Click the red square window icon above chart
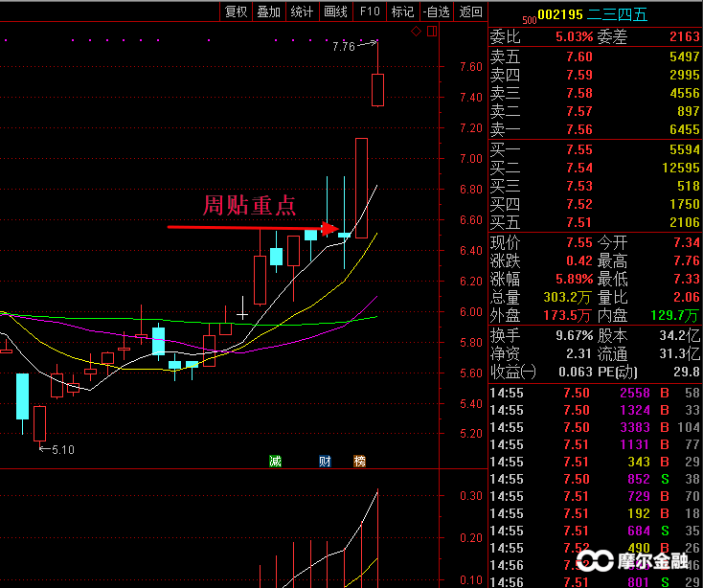Screen dimensions: 703x588 tap(432, 31)
